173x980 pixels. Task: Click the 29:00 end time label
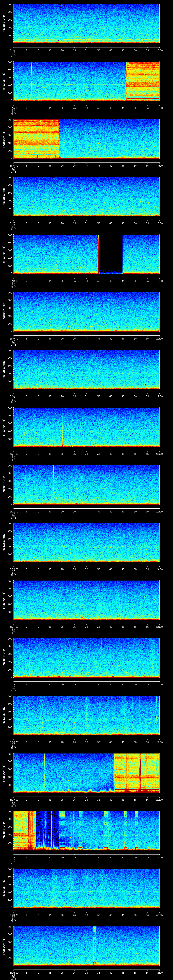pyautogui.click(x=159, y=858)
